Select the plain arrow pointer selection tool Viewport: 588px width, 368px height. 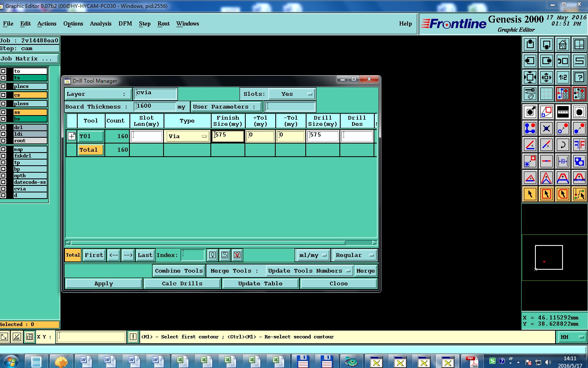[530, 194]
